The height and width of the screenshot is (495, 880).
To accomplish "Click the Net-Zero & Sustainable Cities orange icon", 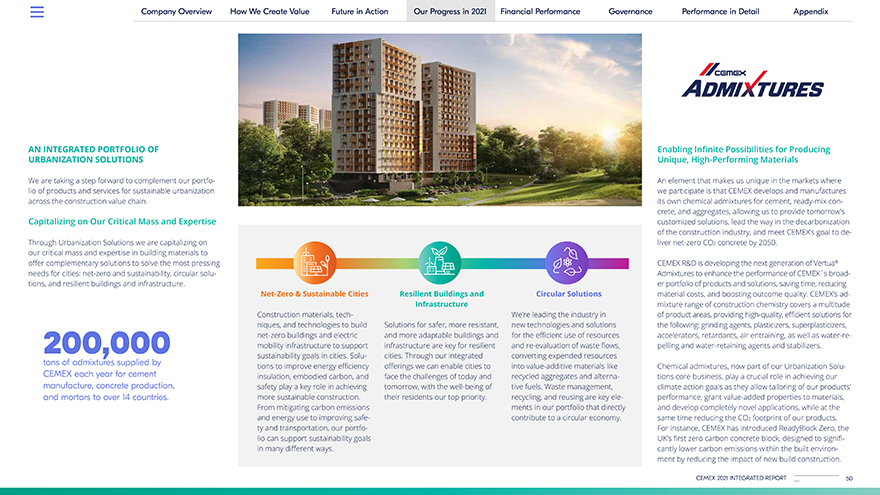I will pos(315,262).
